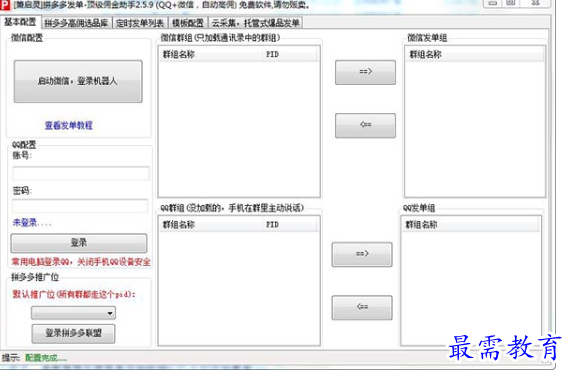Click the 未登录 status text
The image size is (570, 379).
point(32,223)
